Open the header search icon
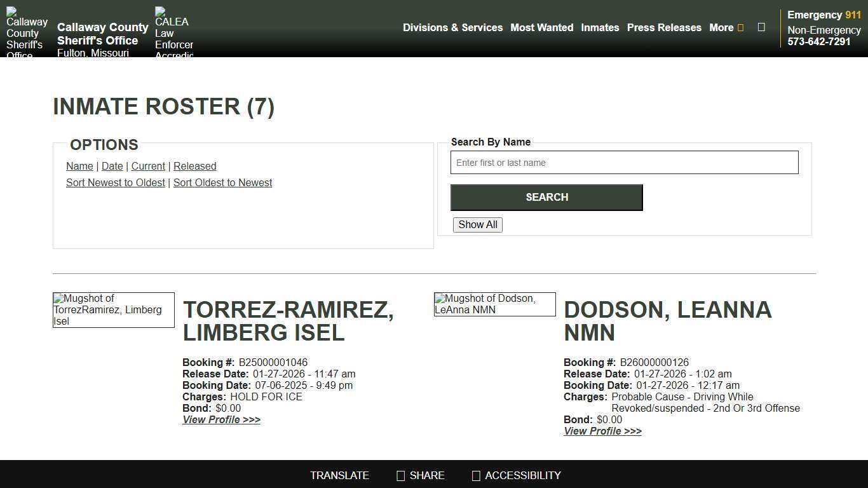 click(761, 27)
